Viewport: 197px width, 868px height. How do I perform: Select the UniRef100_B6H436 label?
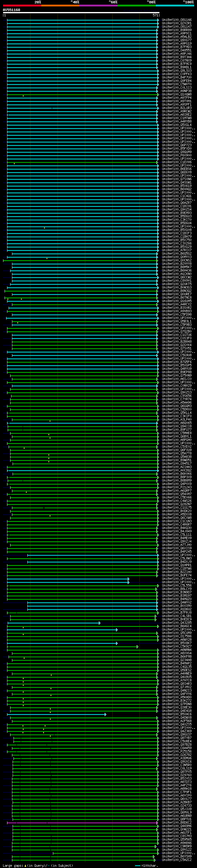[x=177, y=270]
